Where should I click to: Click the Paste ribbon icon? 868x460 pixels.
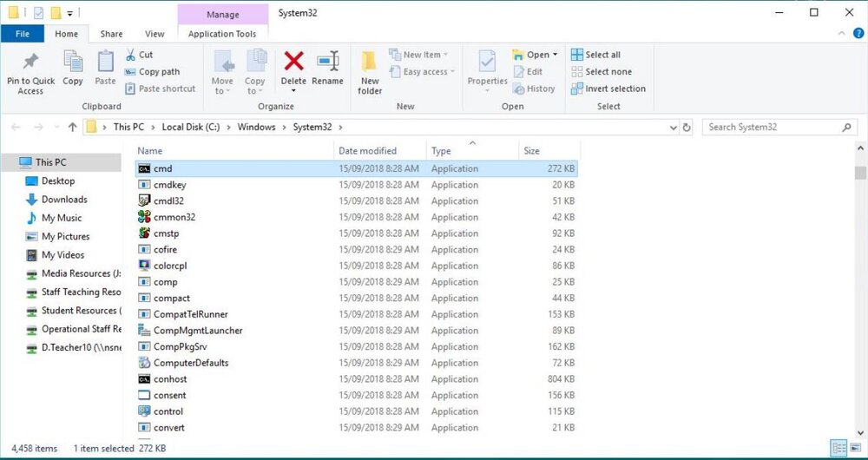[x=105, y=62]
